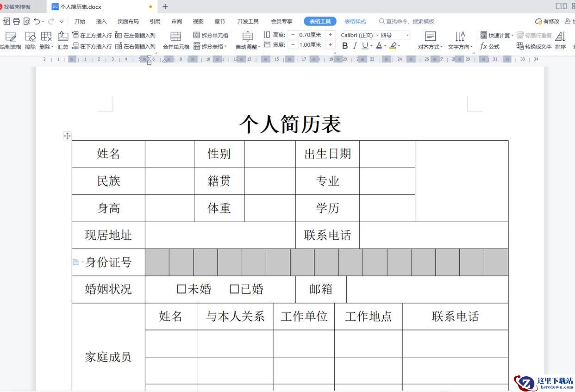Click the Summary (汇总) icon
This screenshot has height=392, width=575.
point(63,41)
